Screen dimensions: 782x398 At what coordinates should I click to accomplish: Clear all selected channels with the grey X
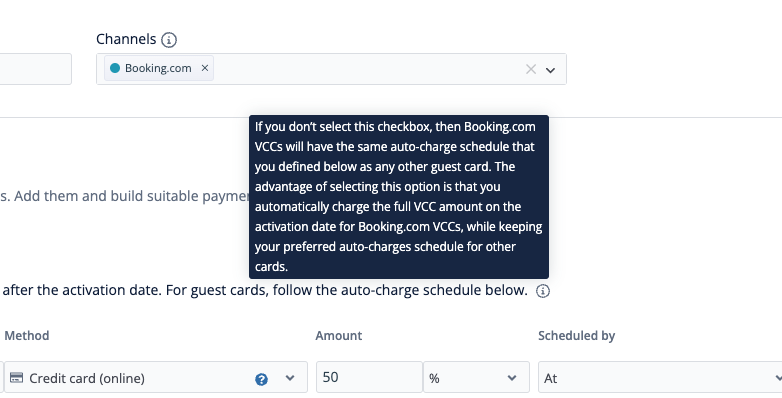coord(531,69)
